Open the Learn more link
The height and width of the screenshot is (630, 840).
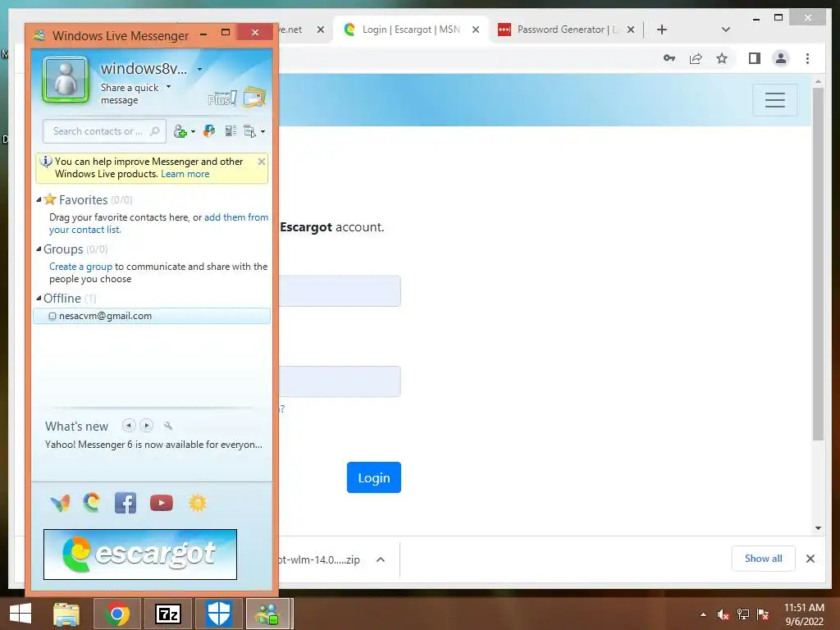point(185,174)
